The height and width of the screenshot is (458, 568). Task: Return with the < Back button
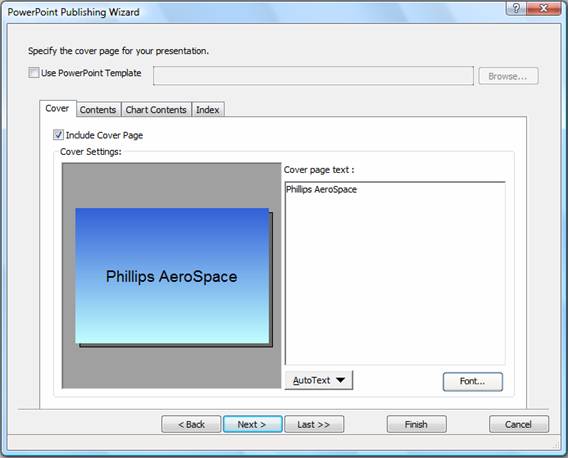[x=191, y=424]
